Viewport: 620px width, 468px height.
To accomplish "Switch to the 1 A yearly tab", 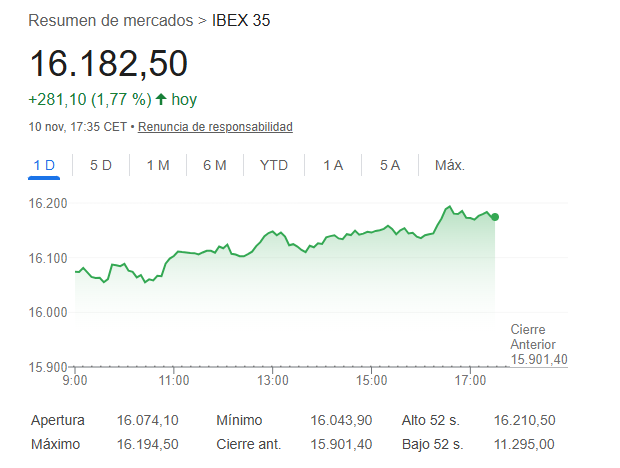I will click(333, 165).
